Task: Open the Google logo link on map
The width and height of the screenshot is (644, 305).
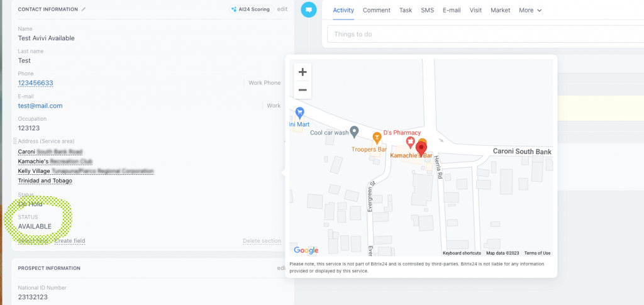Action: 306,250
